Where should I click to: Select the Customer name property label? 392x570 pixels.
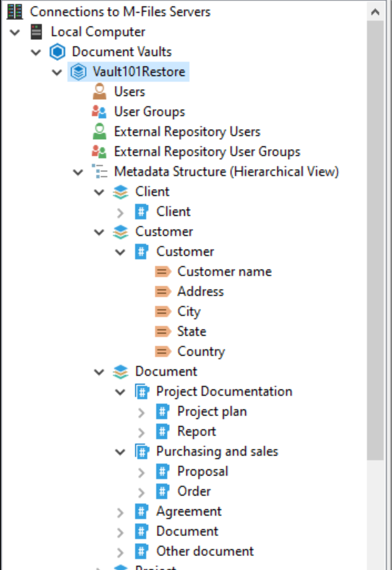(x=224, y=272)
